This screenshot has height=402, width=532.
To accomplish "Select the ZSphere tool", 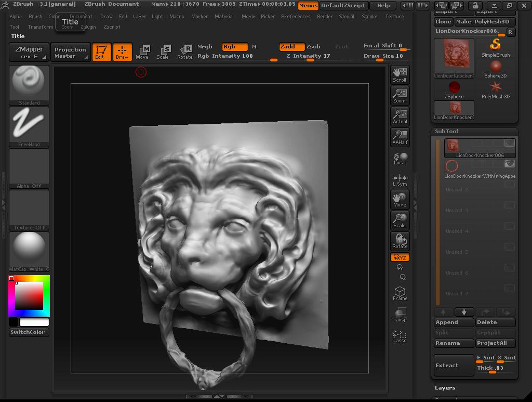I will pyautogui.click(x=454, y=90).
